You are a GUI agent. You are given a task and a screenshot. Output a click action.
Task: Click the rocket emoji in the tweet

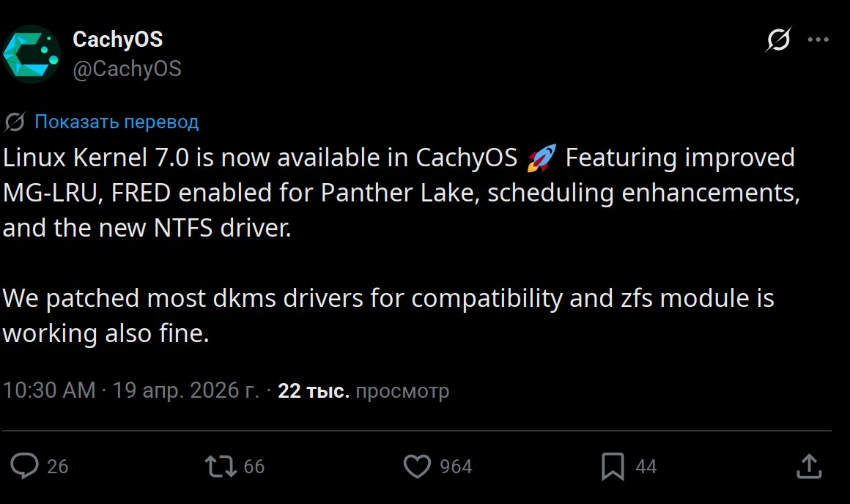[542, 157]
